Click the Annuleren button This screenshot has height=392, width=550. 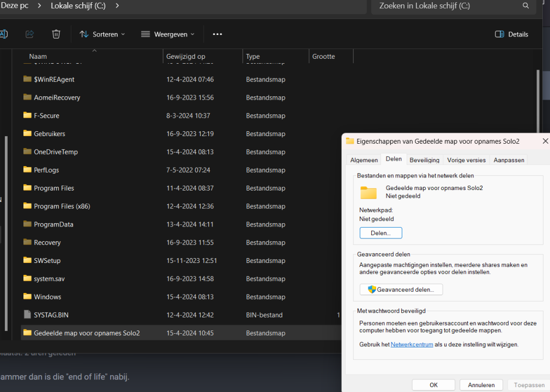[x=481, y=385]
